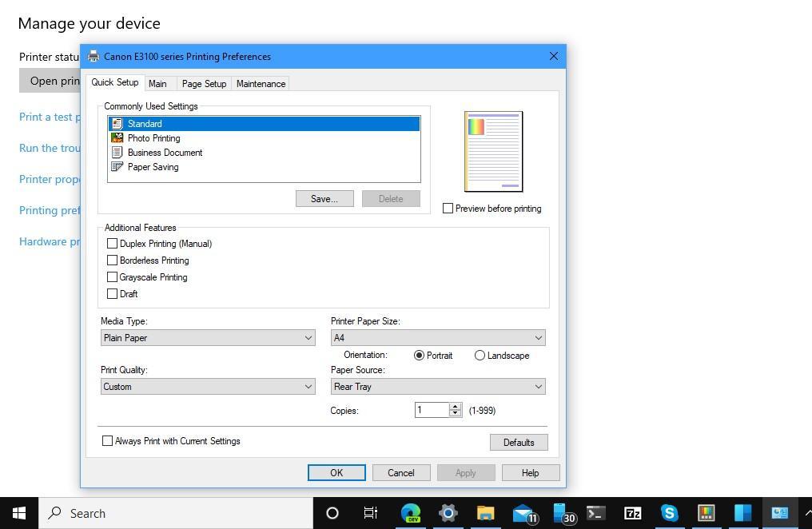Enable Duplex Printing (Manual)
812x529 pixels.
[x=113, y=243]
